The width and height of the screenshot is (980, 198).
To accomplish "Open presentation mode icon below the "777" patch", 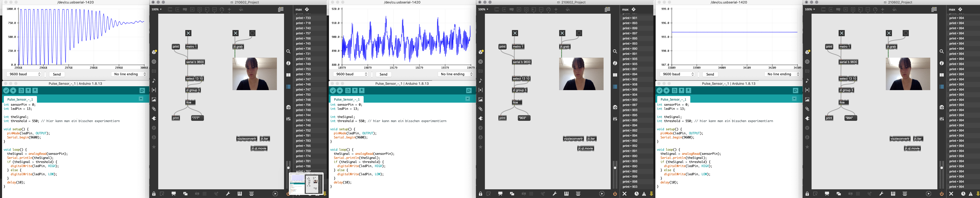I will (174, 194).
